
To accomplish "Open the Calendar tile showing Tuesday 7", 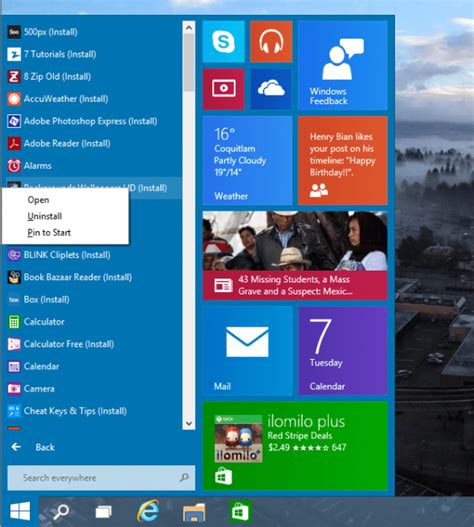I will [343, 351].
